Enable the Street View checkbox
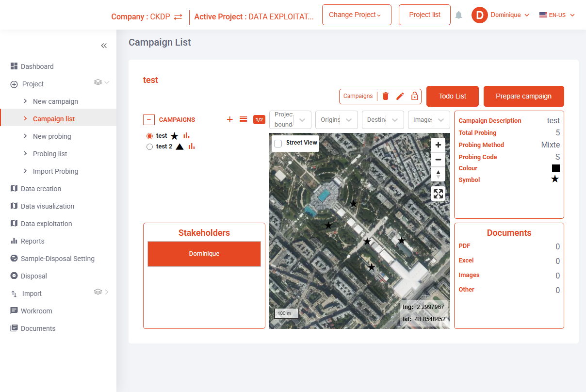 click(278, 143)
